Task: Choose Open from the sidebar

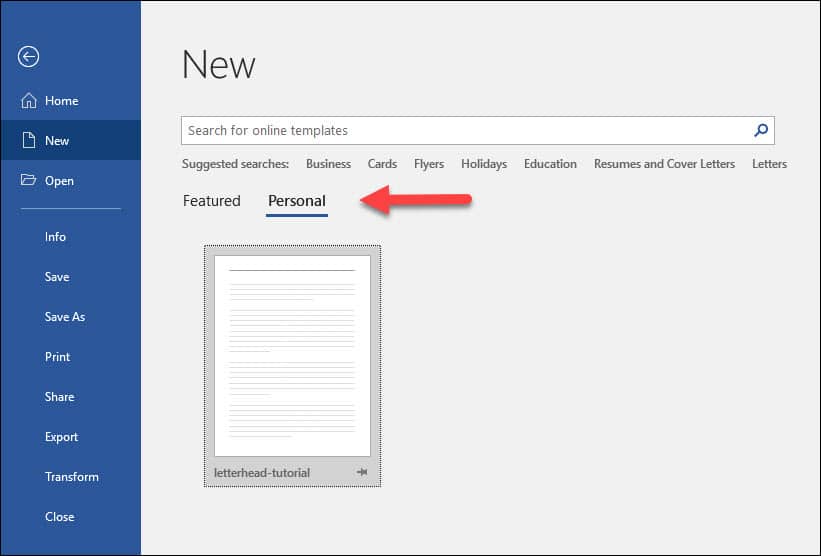Action: pyautogui.click(x=71, y=181)
